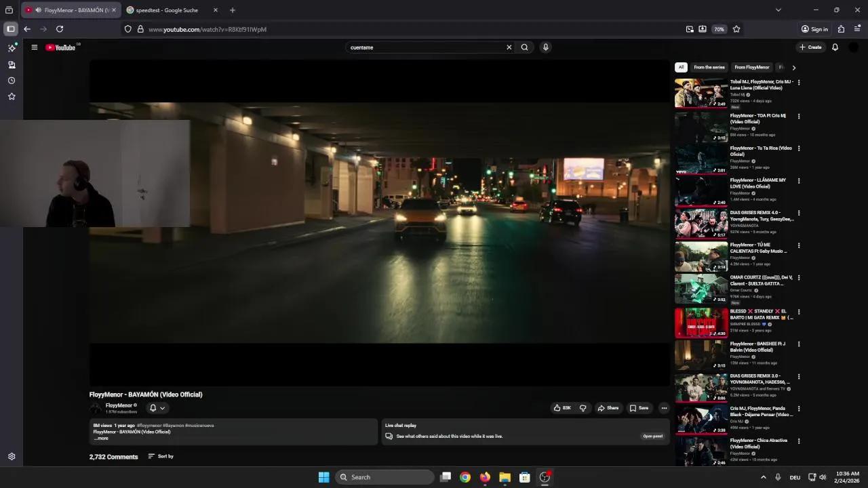This screenshot has width=868, height=488.
Task: Open browser extensions puzzle icon
Action: (841, 29)
